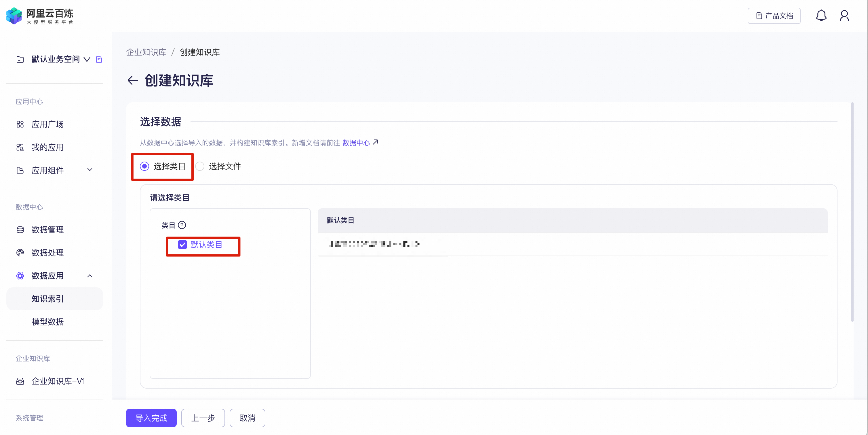The image size is (868, 435).
Task: Click the 导入完成 button
Action: coord(151,418)
